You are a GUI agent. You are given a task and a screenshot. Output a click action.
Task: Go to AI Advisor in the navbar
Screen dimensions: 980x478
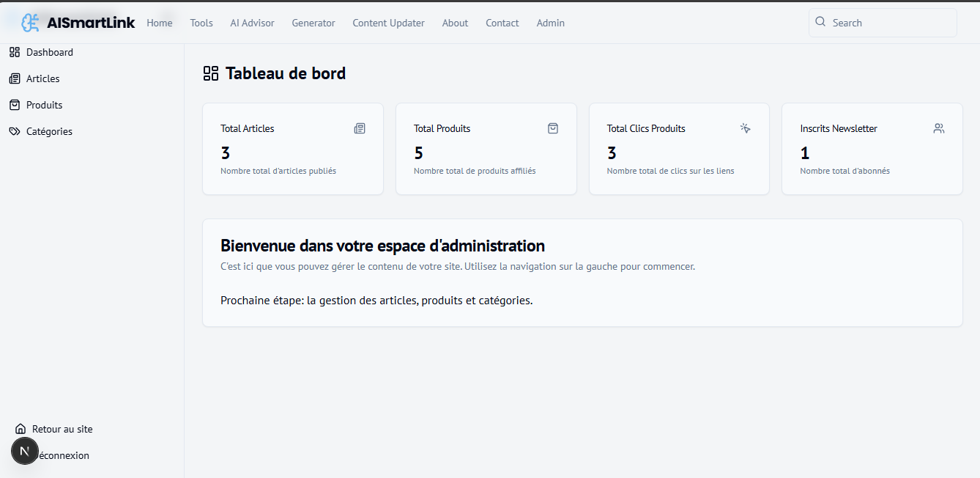click(x=252, y=23)
